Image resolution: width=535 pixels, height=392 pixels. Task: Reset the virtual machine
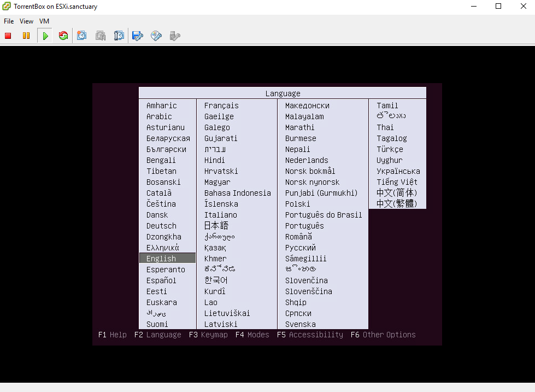click(63, 36)
